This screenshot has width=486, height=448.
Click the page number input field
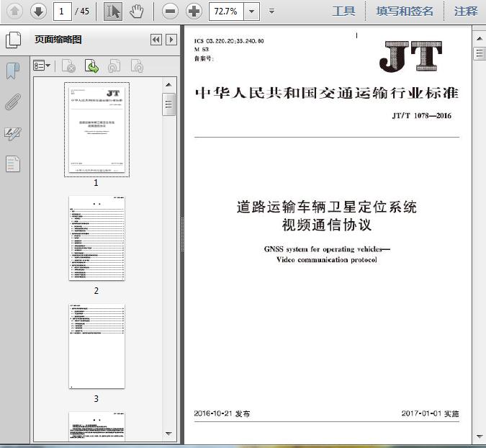(63, 12)
